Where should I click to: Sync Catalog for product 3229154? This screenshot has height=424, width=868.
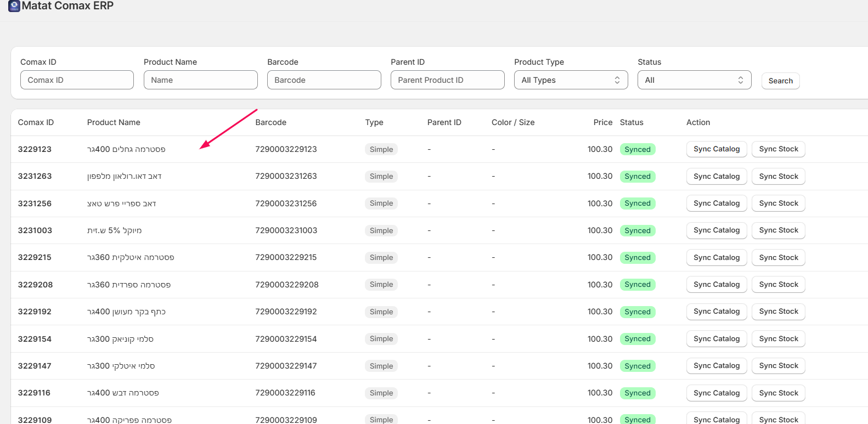click(716, 339)
